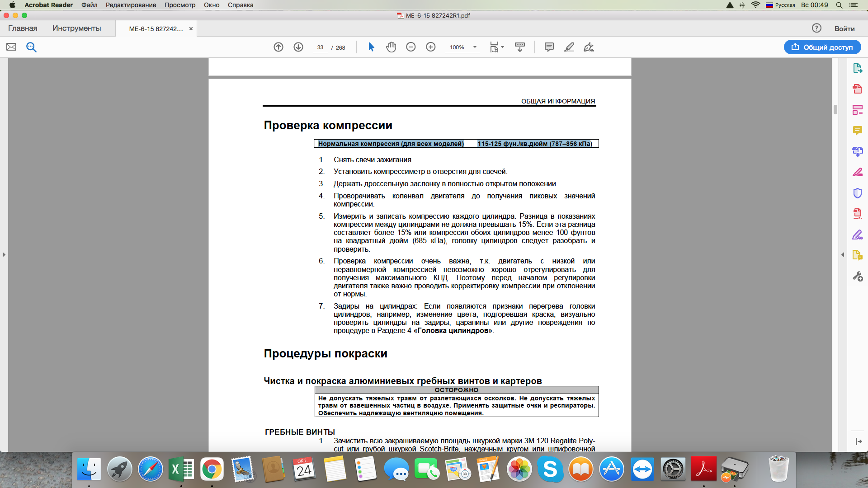
Task: Expand the left navigation pane arrow
Action: (4, 254)
